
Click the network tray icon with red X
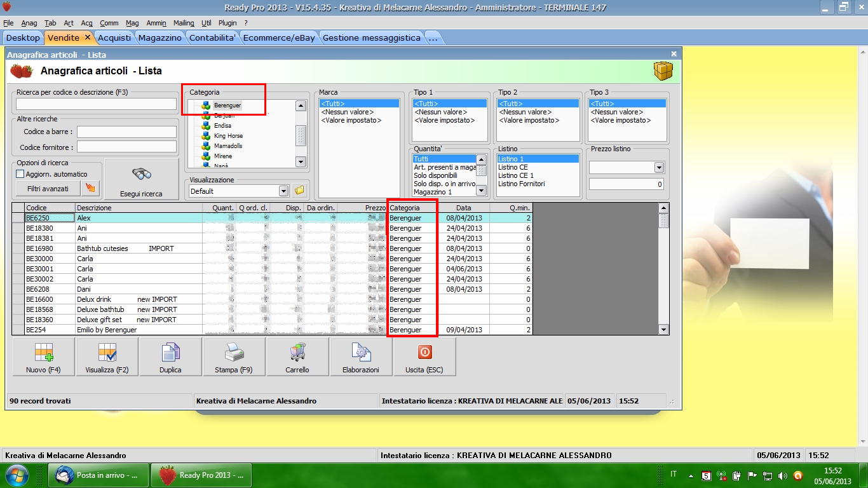[x=722, y=475]
